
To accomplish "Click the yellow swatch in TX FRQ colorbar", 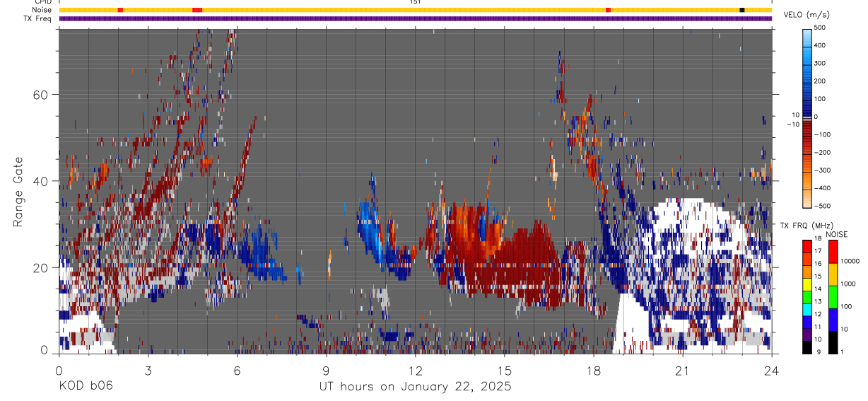I will pyautogui.click(x=807, y=284).
